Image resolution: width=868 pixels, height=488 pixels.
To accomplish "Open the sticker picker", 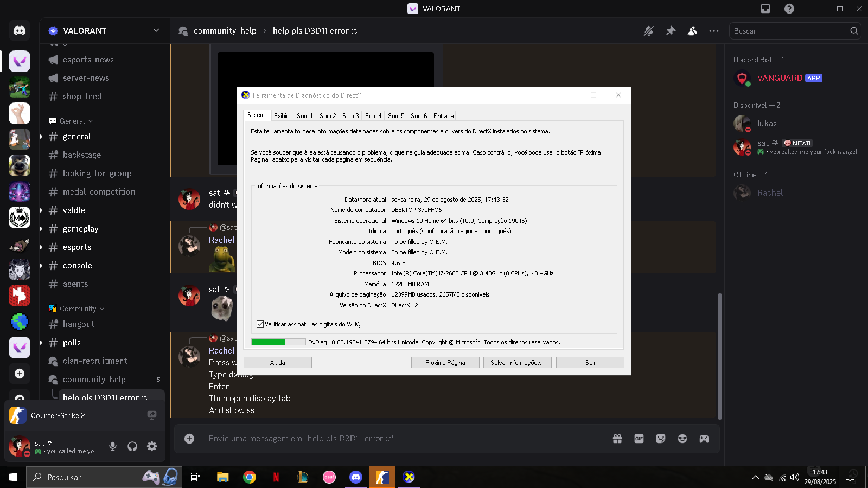I will (x=661, y=439).
